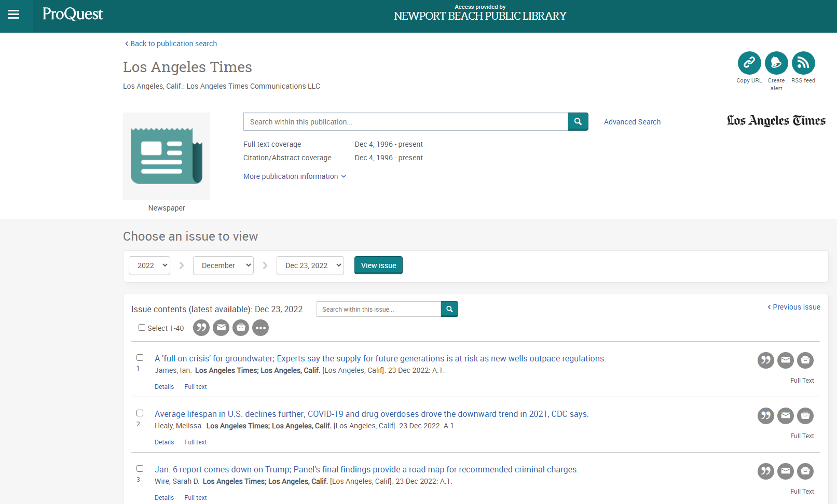This screenshot has width=837, height=504.
Task: Focus the Search within this issue field
Action: tap(379, 309)
